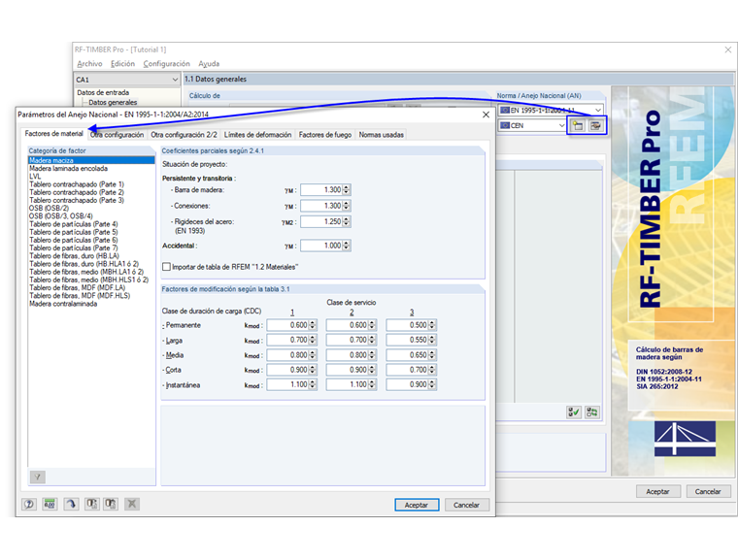738x560 pixels.
Task: Click Aceptar in the main RF-TIMBER window
Action: coord(657,491)
